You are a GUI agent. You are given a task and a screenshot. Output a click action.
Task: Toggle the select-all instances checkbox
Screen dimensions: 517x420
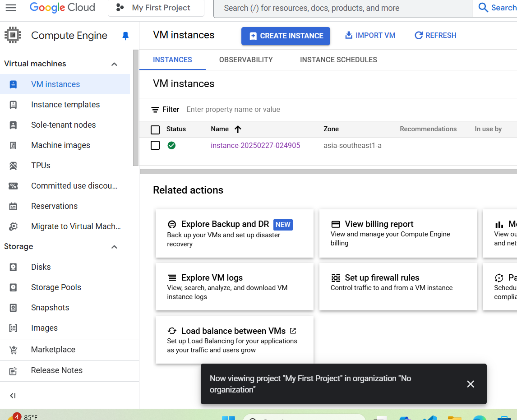155,129
